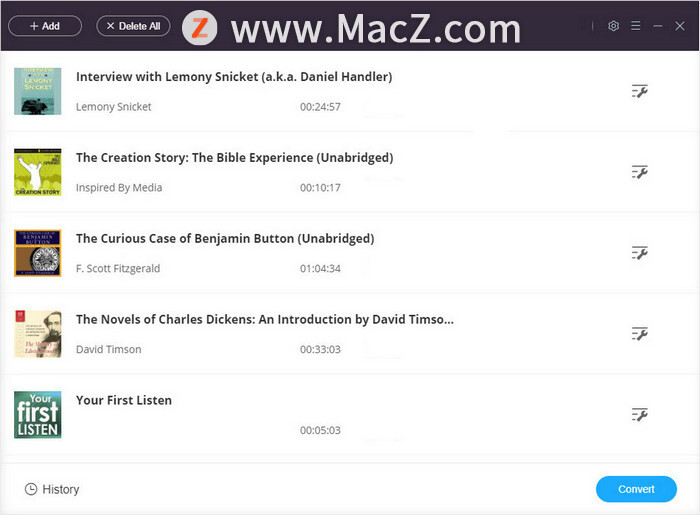This screenshot has height=515, width=700.
Task: Select the Lemony Snicket cover thumbnail
Action: [x=38, y=91]
